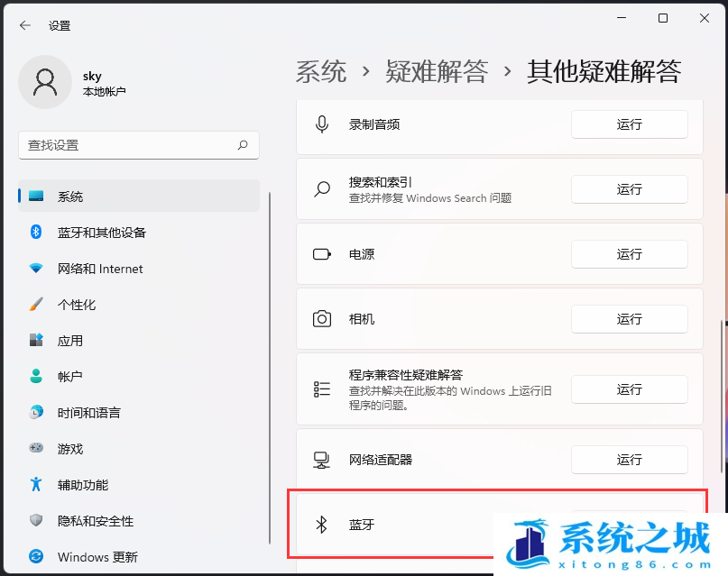The width and height of the screenshot is (728, 576).
Task: Click the sky user profile avatar
Action: 44,82
